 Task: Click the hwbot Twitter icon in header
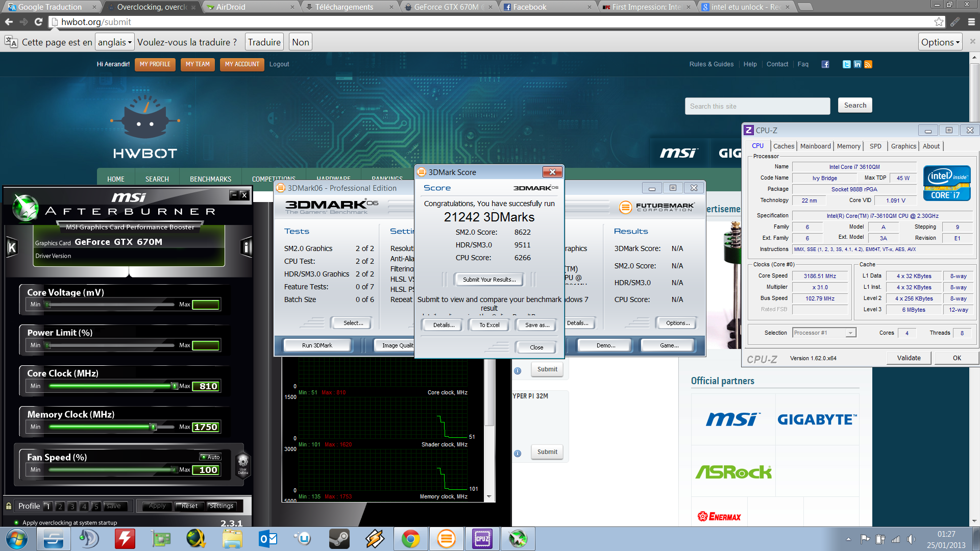(847, 64)
